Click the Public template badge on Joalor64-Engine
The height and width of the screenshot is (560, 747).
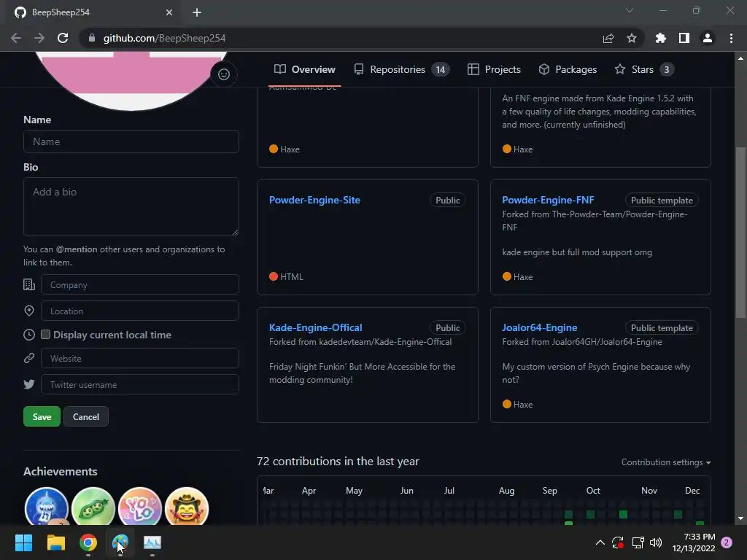pyautogui.click(x=662, y=327)
